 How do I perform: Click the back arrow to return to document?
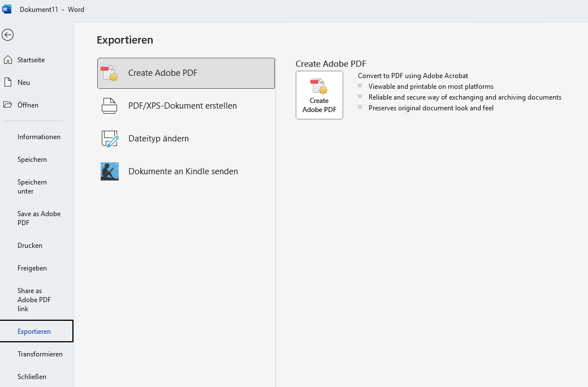click(x=7, y=35)
